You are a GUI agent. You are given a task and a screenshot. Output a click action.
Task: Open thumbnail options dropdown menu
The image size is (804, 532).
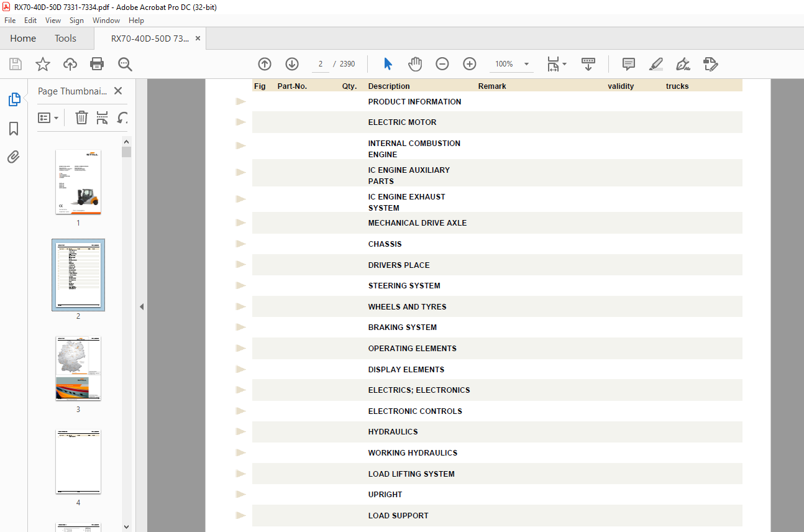(x=48, y=117)
